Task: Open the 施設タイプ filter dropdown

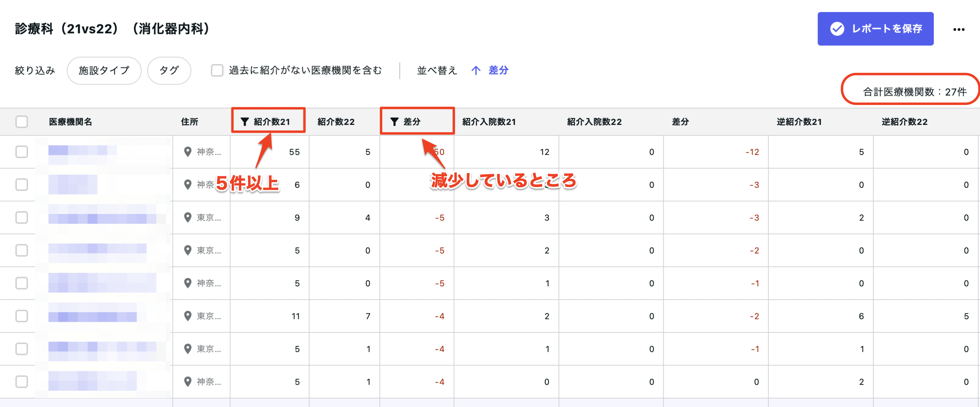Action: (x=104, y=71)
